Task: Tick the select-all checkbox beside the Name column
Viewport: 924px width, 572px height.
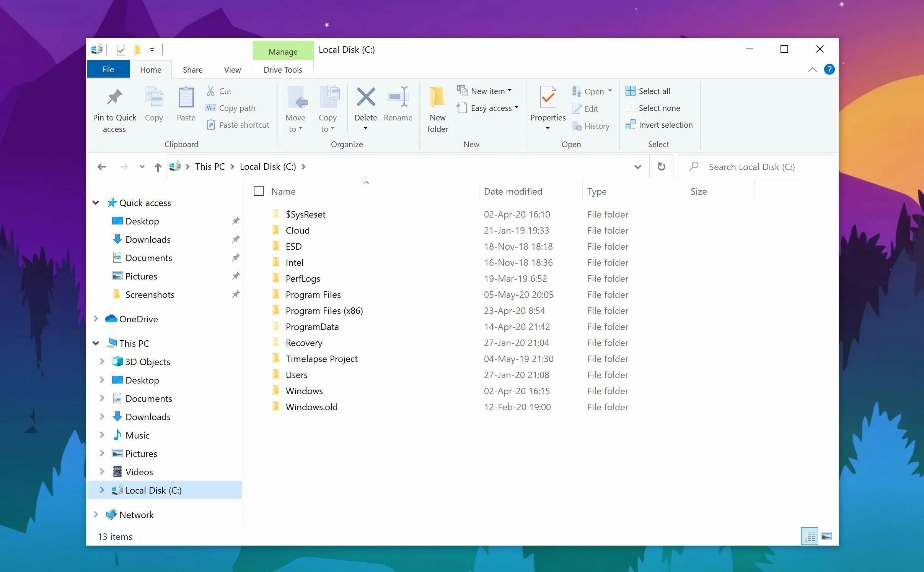Action: click(x=259, y=191)
